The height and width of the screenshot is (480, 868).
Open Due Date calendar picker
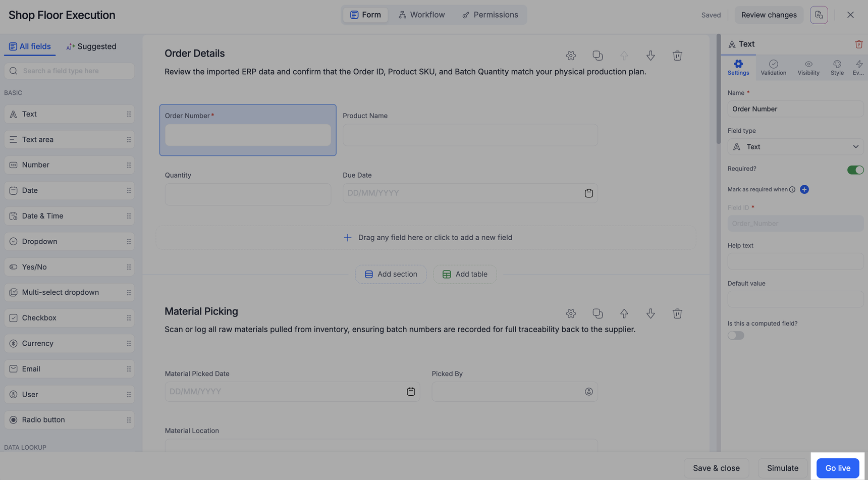[588, 193]
